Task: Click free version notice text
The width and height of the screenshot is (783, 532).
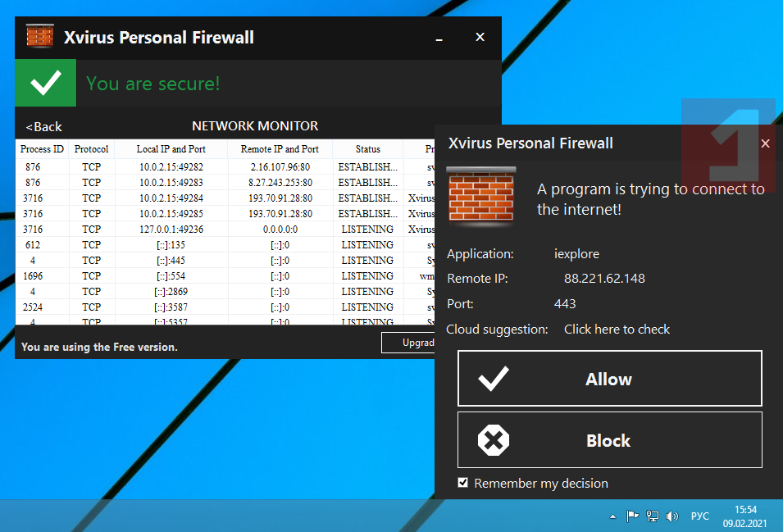Action: click(99, 347)
